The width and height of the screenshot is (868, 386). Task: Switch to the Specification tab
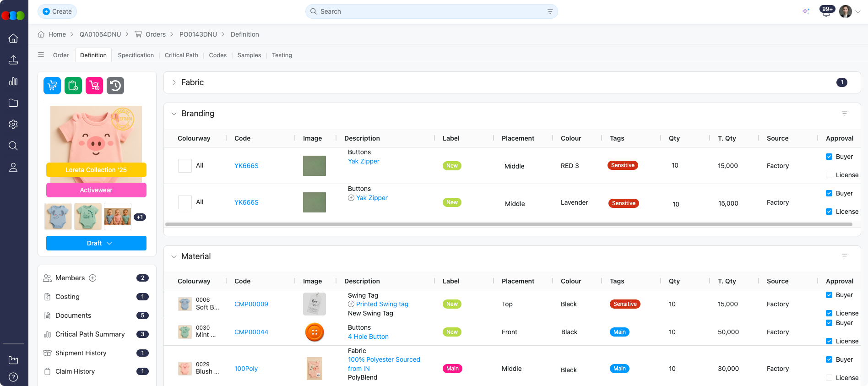136,55
